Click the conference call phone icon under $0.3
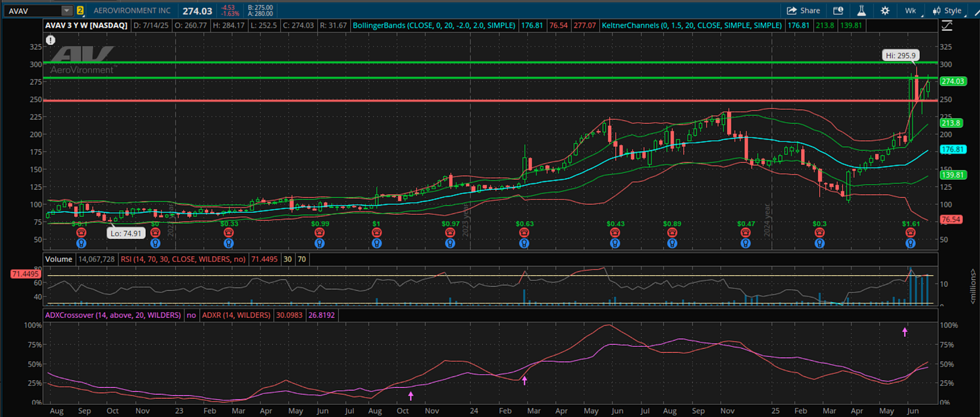980x417 pixels. (x=819, y=232)
